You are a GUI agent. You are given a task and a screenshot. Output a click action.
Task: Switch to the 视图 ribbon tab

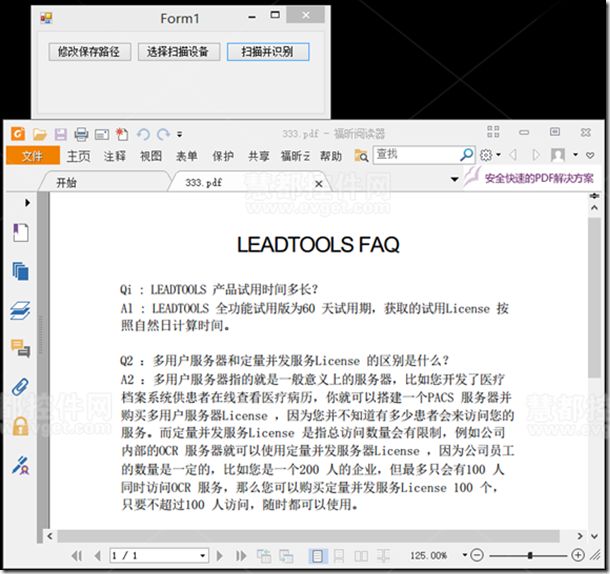pyautogui.click(x=151, y=156)
